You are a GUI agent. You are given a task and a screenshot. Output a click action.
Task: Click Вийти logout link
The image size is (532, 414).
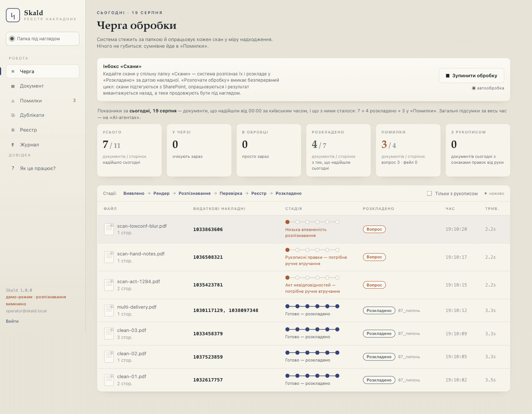[x=12, y=321]
